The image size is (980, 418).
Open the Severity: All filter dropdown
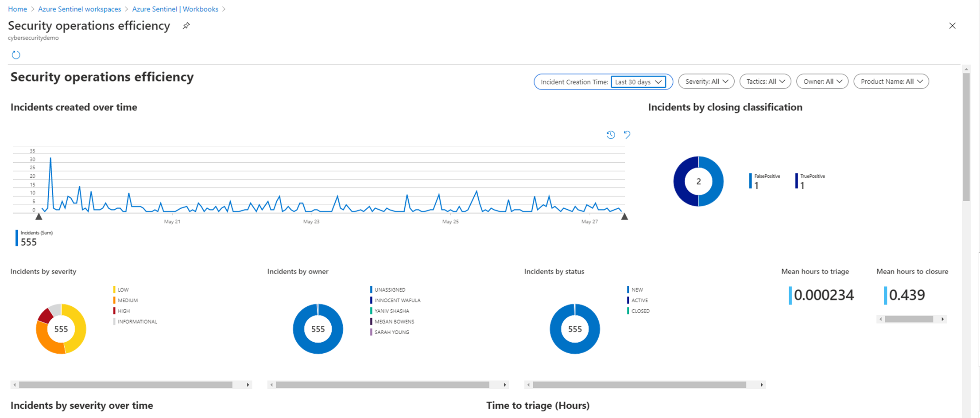click(x=706, y=82)
